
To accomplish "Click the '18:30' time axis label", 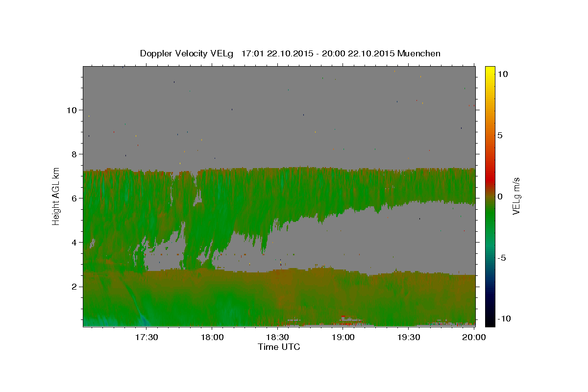I will 277,337.
